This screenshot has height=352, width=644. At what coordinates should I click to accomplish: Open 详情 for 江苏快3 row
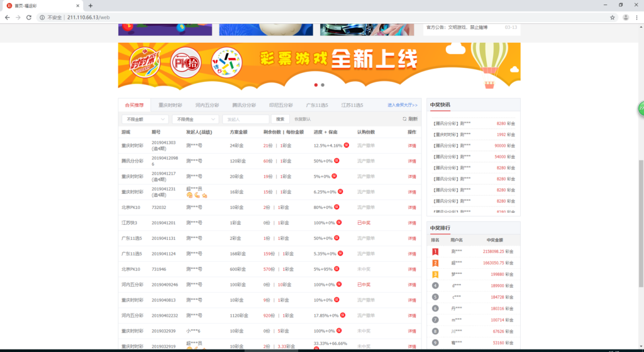pos(412,223)
